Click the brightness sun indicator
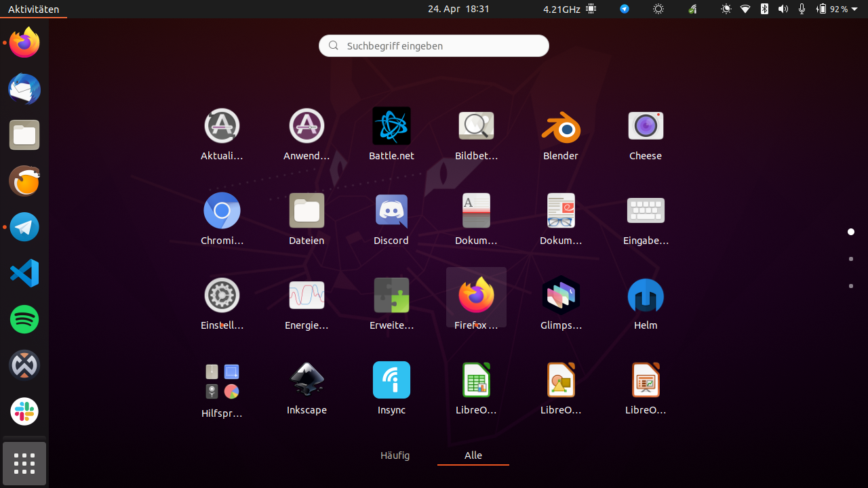This screenshot has width=868, height=488. (658, 9)
